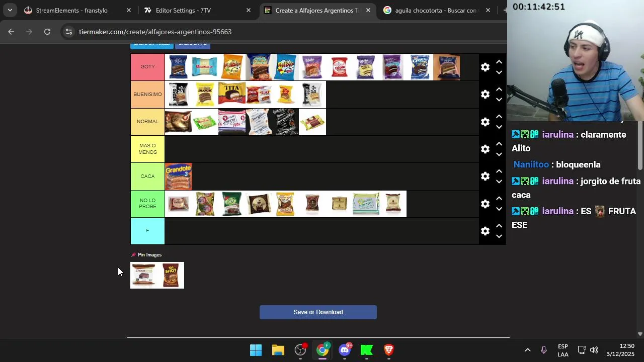Open settings gear for F tier
This screenshot has height=362, width=644.
pyautogui.click(x=485, y=231)
